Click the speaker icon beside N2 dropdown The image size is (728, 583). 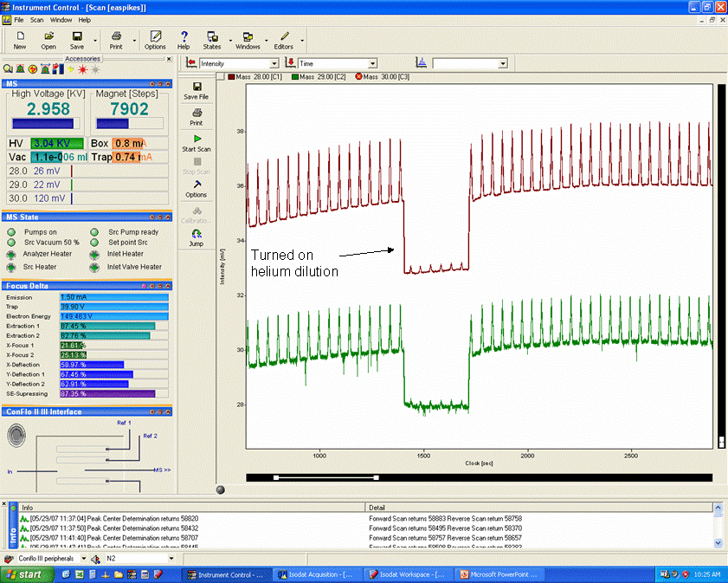[95, 559]
